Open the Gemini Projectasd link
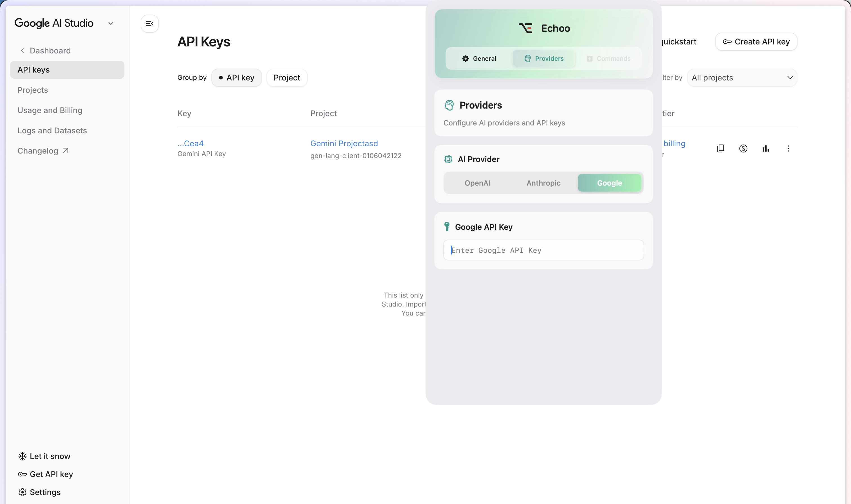Screen dimensions: 851x504 click(344, 143)
